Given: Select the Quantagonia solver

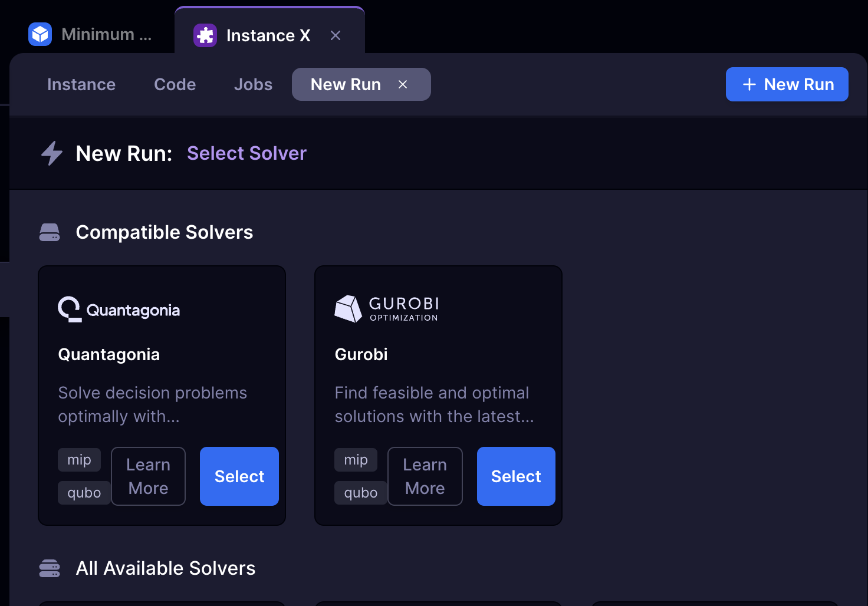Looking at the screenshot, I should (x=239, y=476).
